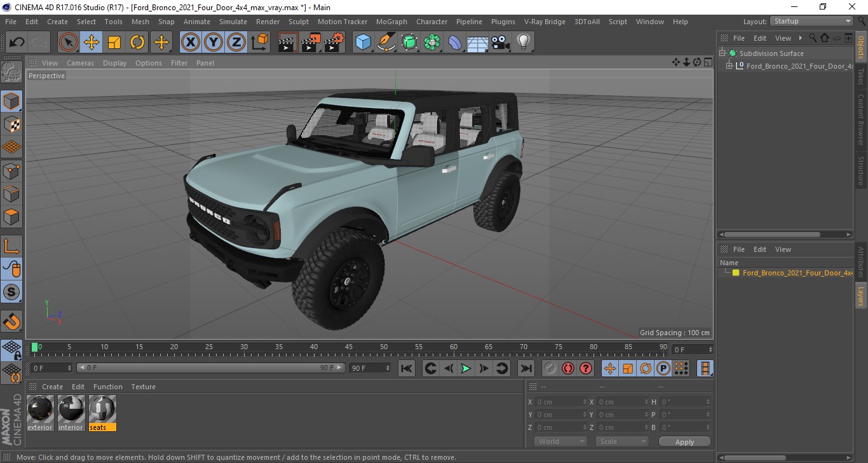Toggle Z axis lock
This screenshot has width=868, height=463.
[236, 43]
